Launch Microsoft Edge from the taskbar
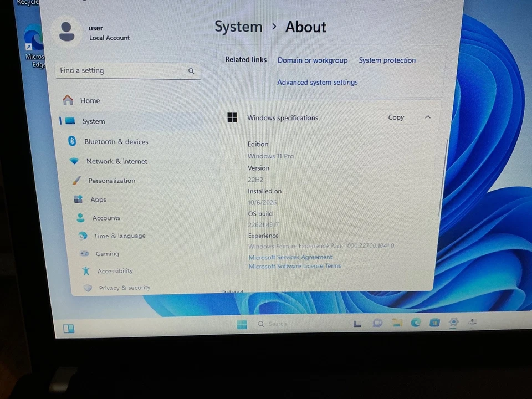The width and height of the screenshot is (532, 399). (416, 323)
